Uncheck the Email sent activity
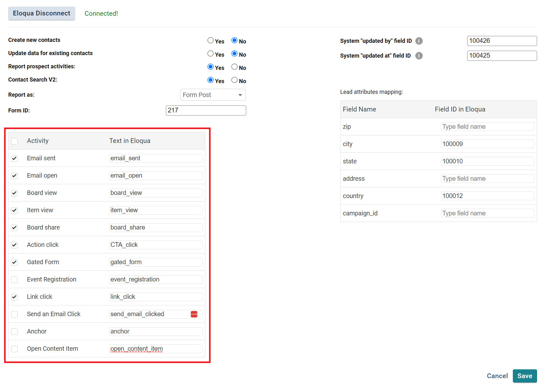Image resolution: width=544 pixels, height=392 pixels. [14, 158]
